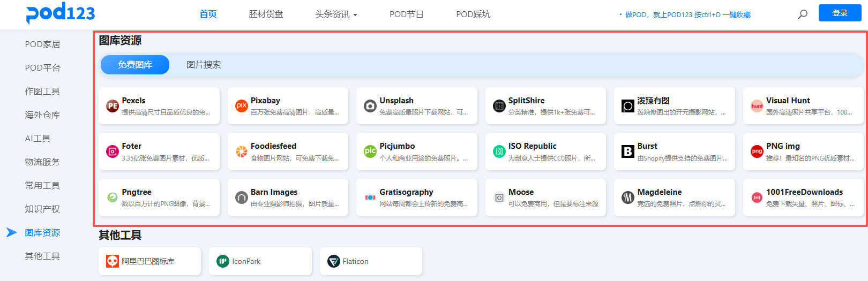Click the bookmark POD123 ctrl+D link
The height and width of the screenshot is (281, 868).
click(x=687, y=15)
